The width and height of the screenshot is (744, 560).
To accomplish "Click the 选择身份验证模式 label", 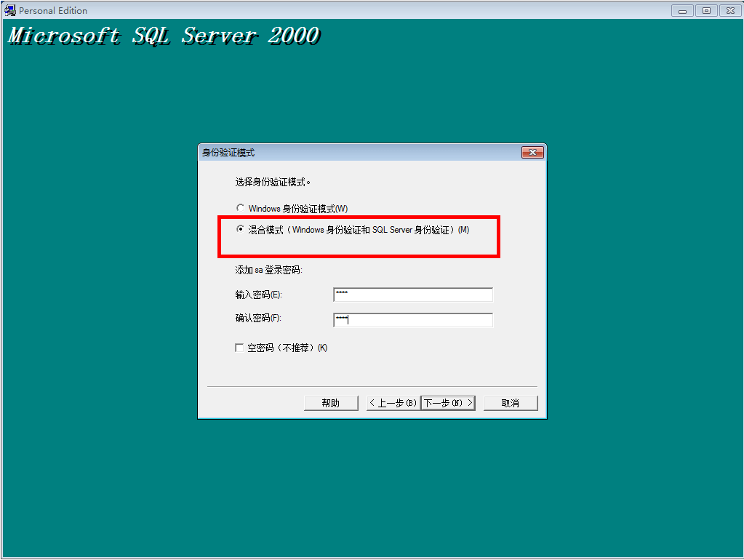I will (272, 183).
